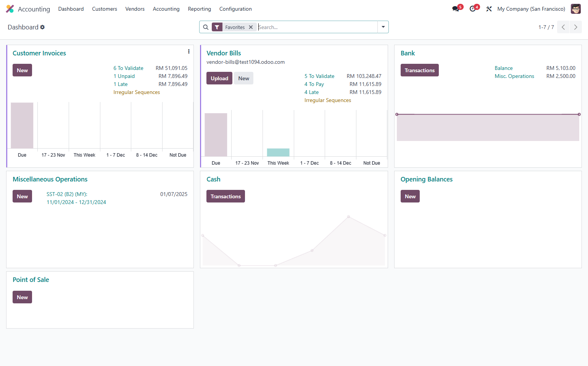Go to next page arrow
This screenshot has width=588, height=366.
[576, 27]
